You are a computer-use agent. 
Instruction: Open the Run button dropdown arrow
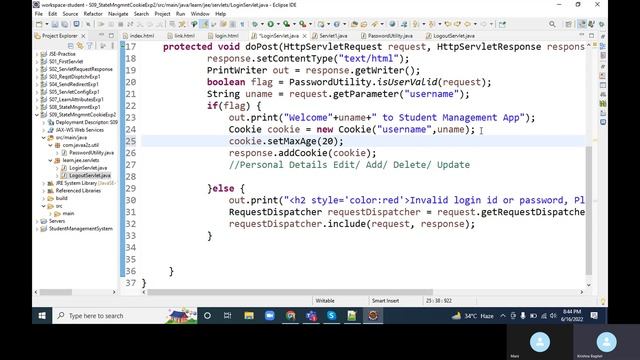pyautogui.click(x=278, y=24)
